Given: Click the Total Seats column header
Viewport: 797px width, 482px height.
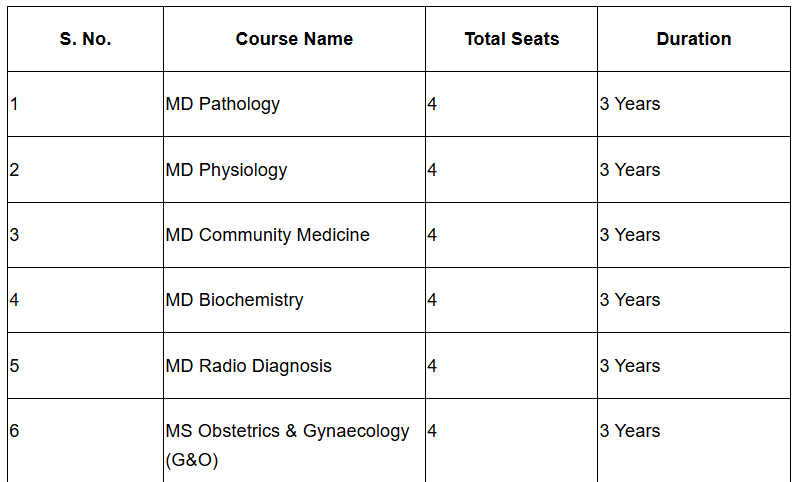Looking at the screenshot, I should click(x=511, y=39).
